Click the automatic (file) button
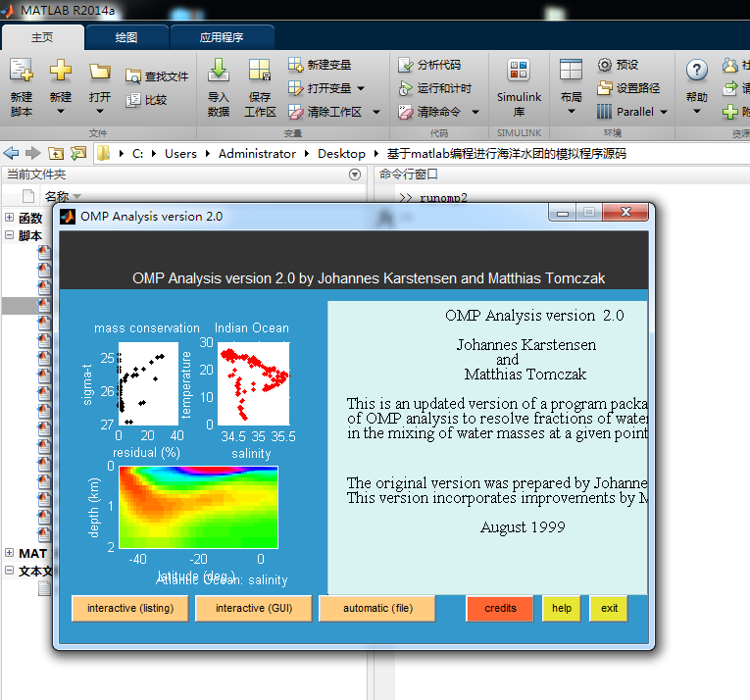 pos(377,608)
